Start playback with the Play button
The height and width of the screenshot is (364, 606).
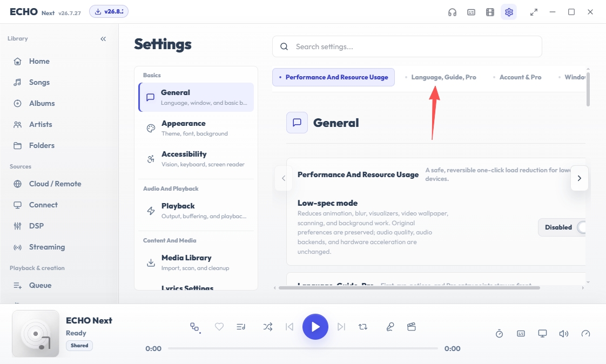point(315,327)
